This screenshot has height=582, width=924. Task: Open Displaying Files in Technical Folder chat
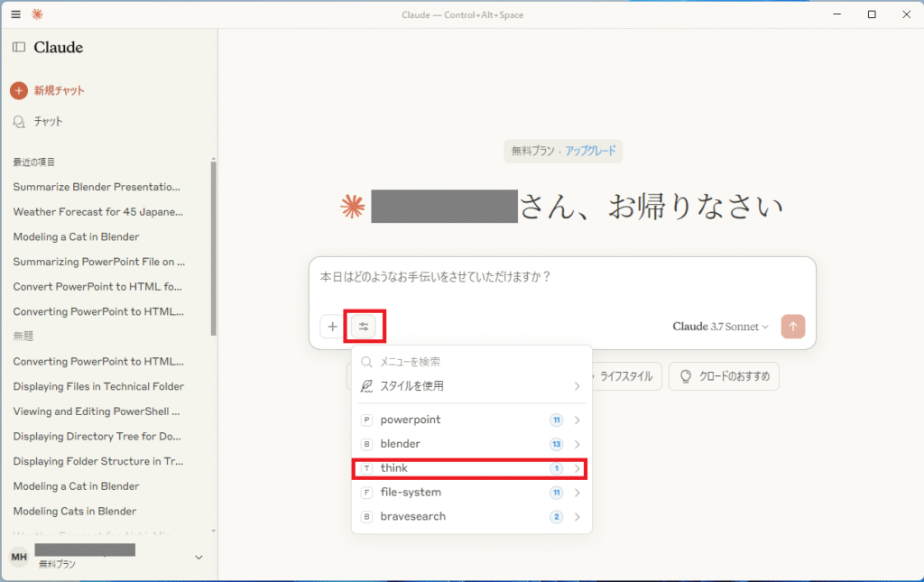coord(98,386)
